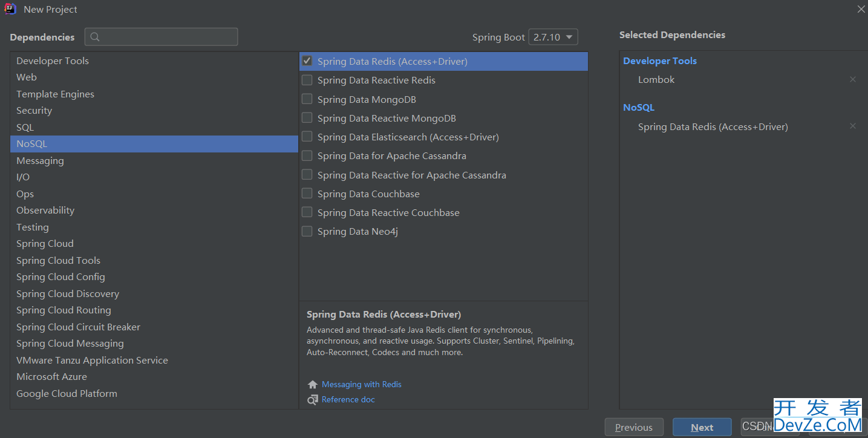868x438 pixels.
Task: Click the reference doc icon
Action: (x=313, y=400)
